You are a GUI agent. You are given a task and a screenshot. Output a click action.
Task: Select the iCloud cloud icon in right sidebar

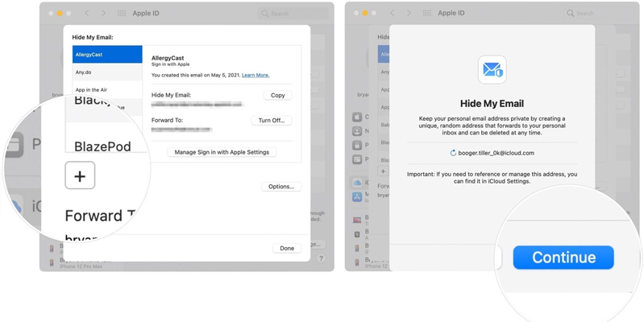(357, 183)
